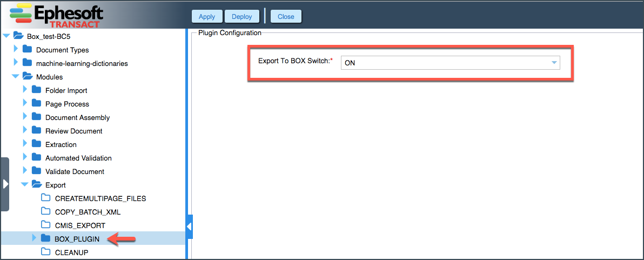Click the Document Assembly folder icon
The image size is (644, 260).
[37, 117]
